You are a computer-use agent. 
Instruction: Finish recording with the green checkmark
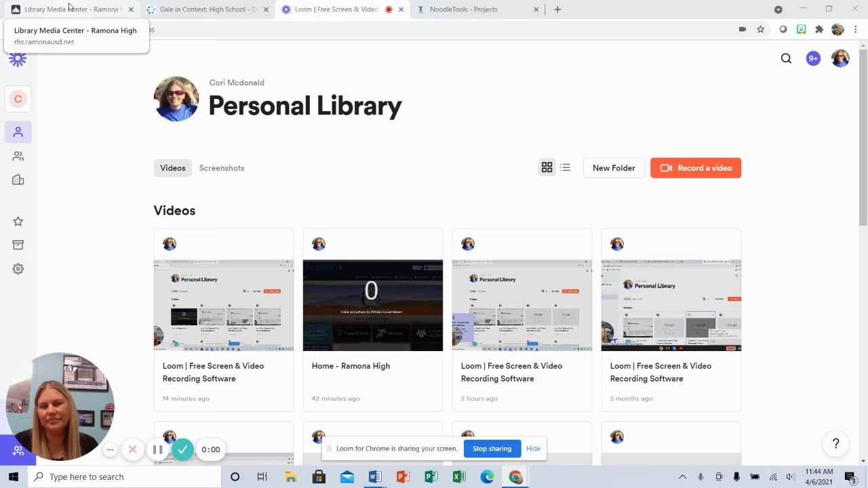[182, 449]
